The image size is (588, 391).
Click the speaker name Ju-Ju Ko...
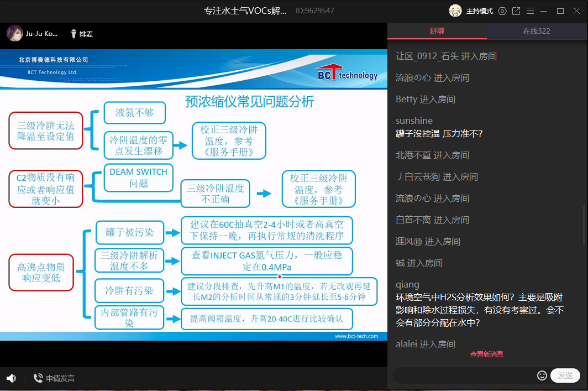41,34
